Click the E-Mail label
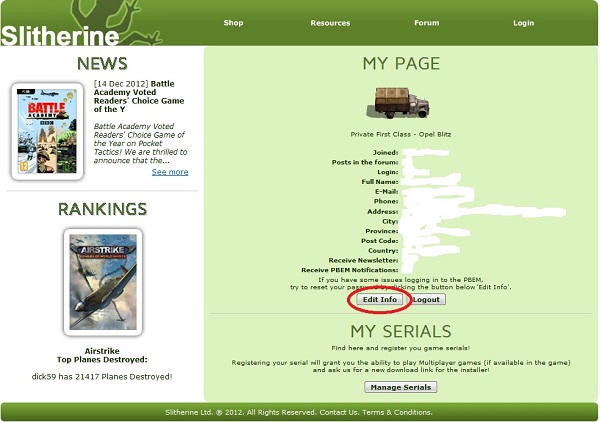Viewport: 600px width, 422px height. 386,191
